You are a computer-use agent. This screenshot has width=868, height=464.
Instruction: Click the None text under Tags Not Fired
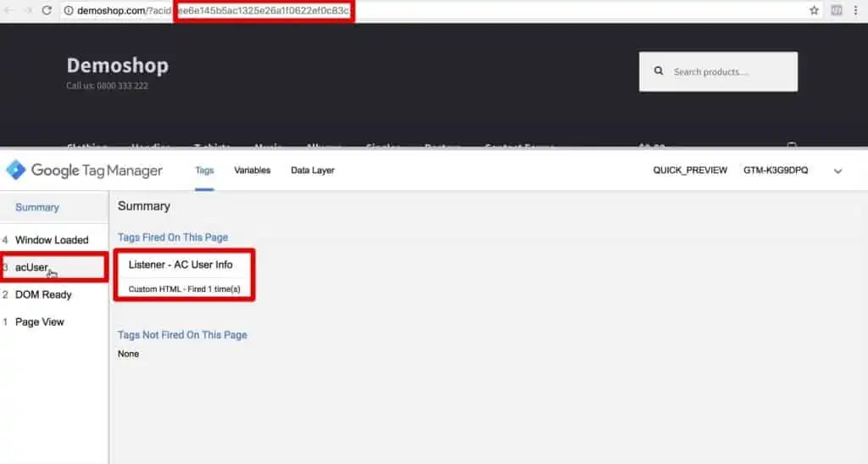pyautogui.click(x=129, y=354)
